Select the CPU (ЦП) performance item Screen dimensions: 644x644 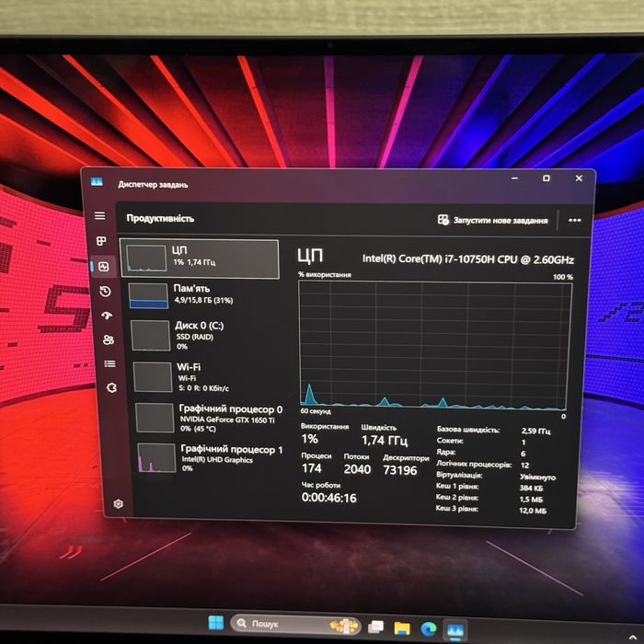200,259
